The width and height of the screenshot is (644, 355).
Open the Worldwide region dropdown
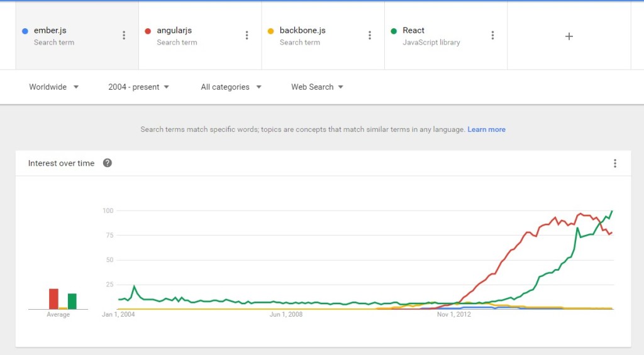click(53, 87)
